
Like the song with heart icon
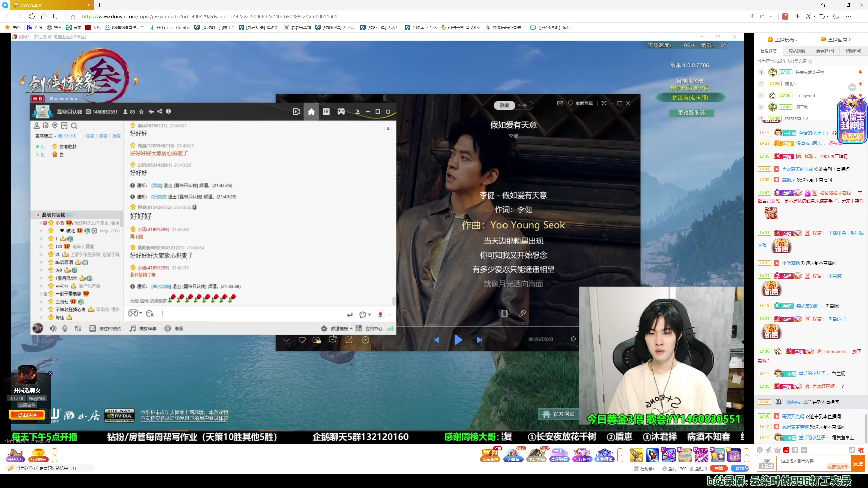pos(302,340)
